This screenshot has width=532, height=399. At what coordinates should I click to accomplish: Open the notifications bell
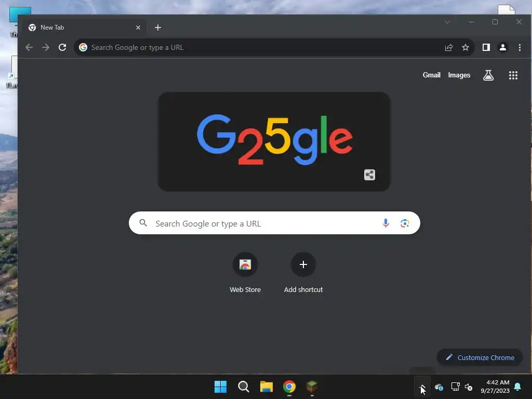(517, 387)
